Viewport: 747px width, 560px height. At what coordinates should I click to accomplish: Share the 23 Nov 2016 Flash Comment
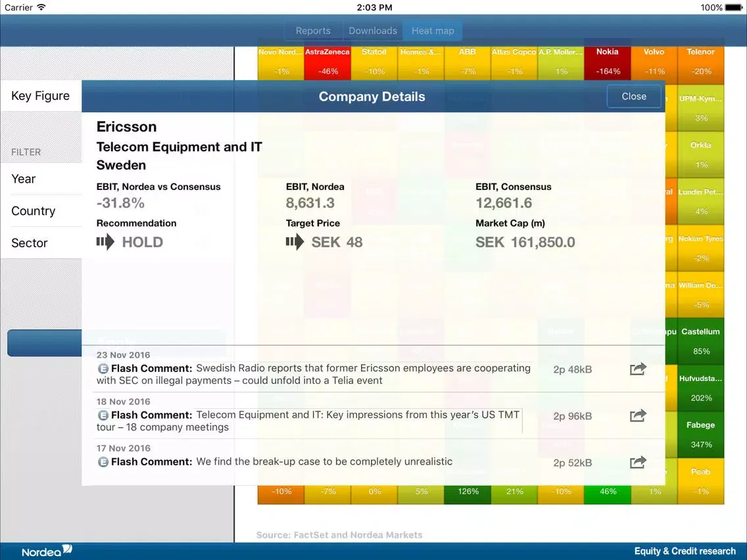638,369
